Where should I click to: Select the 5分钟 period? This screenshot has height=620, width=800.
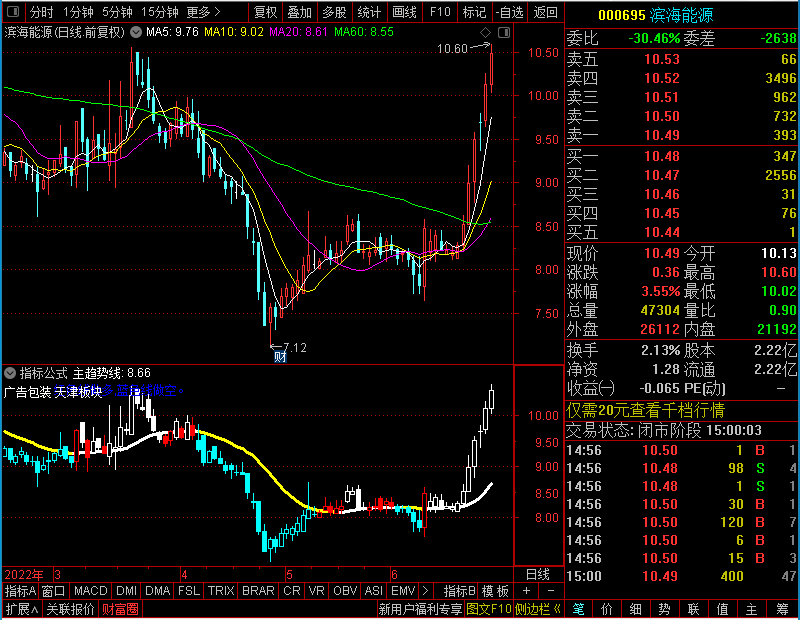pyautogui.click(x=117, y=12)
